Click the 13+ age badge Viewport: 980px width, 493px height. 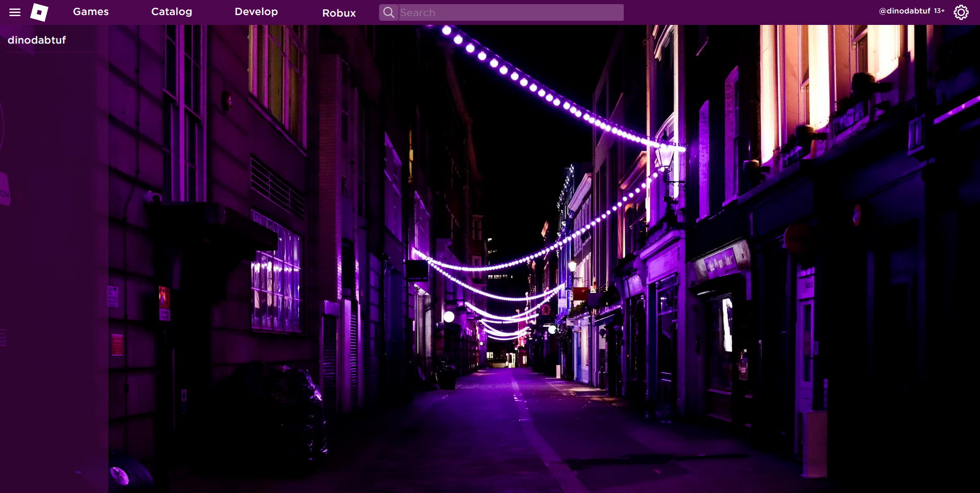click(x=939, y=10)
